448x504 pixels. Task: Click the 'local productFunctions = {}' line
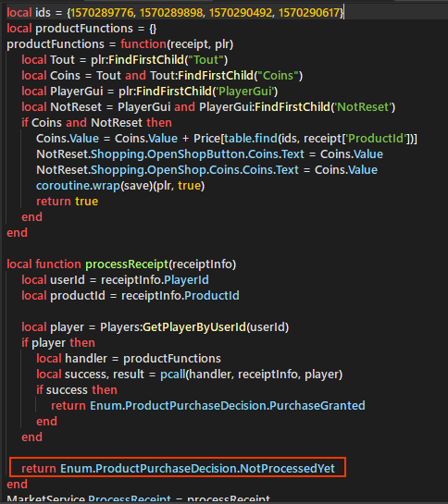point(81,29)
